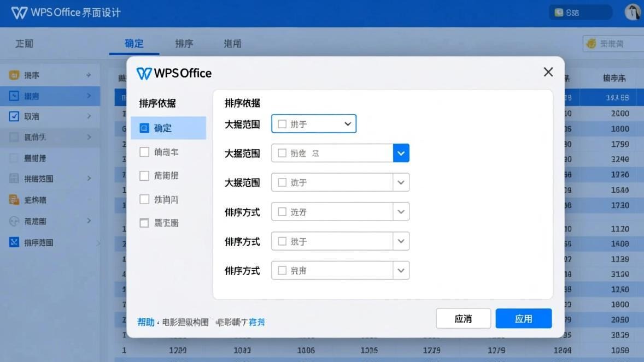
Task: Click the blue 应用 button
Action: tap(524, 318)
